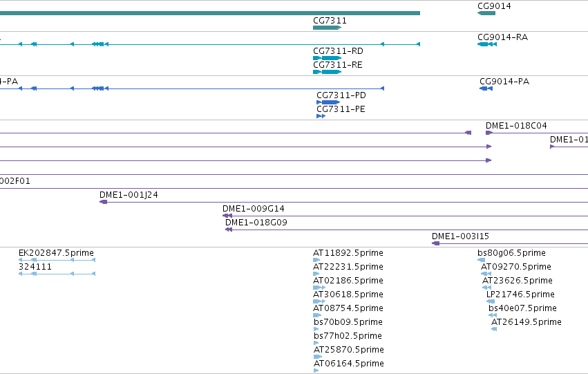The height and width of the screenshot is (374, 588).
Task: Select the AT30618.5prime EST label
Action: (348, 295)
